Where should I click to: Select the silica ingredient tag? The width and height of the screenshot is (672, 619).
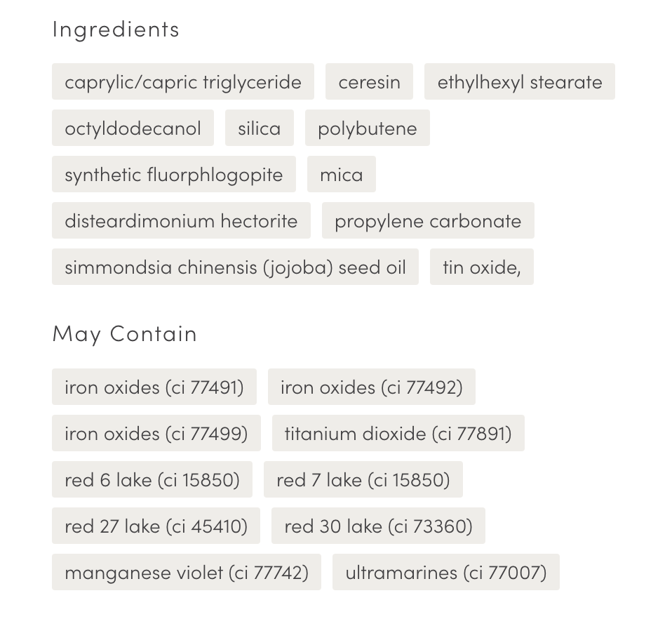coord(259,128)
